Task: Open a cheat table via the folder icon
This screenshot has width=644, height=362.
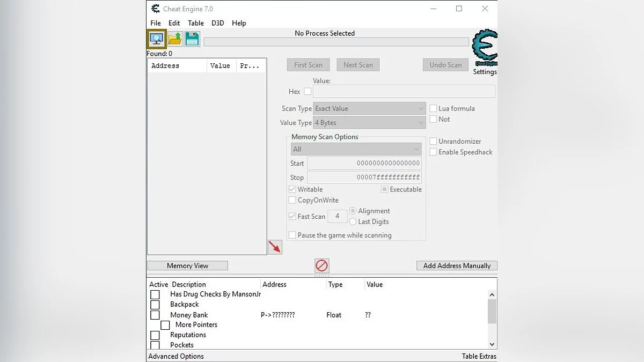Action: click(174, 39)
